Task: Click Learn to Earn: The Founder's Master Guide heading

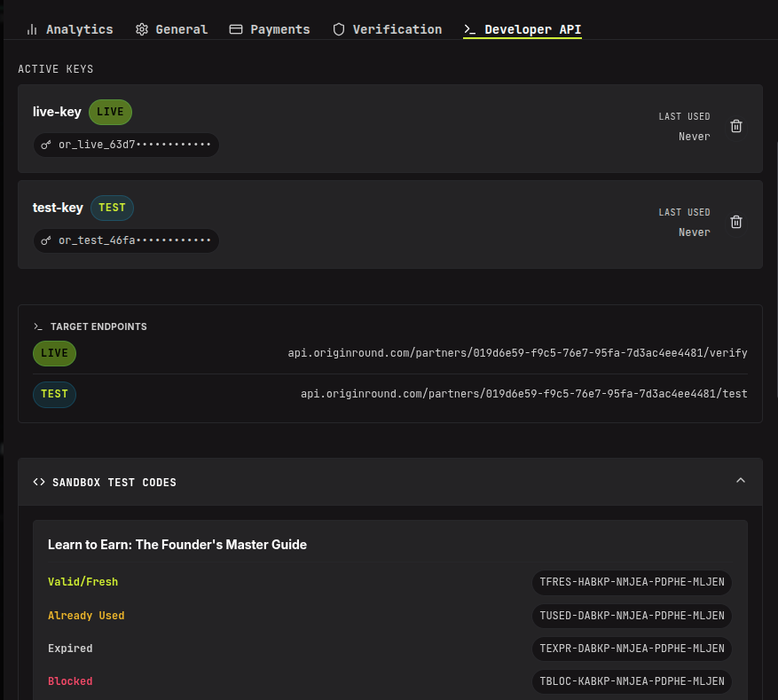Action: 177,545
